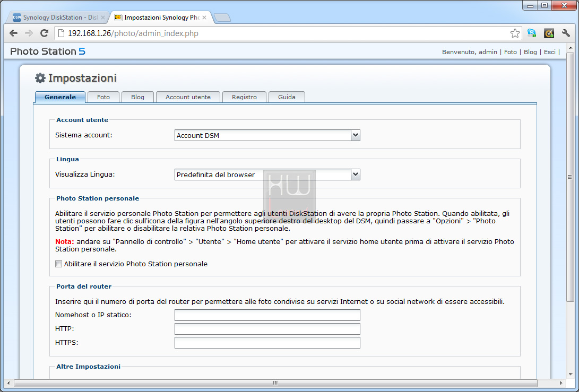
Task: Maximize the browser window
Action: click(545, 5)
